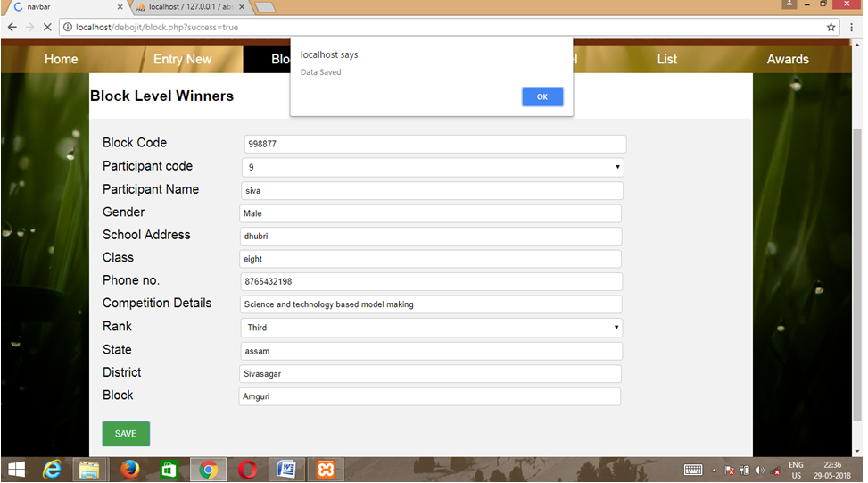868x483 pixels.
Task: Launch Opera from the taskbar
Action: 247,470
